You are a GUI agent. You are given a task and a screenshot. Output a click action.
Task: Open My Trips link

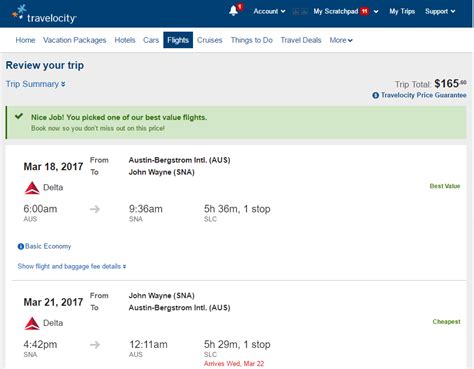pyautogui.click(x=402, y=11)
